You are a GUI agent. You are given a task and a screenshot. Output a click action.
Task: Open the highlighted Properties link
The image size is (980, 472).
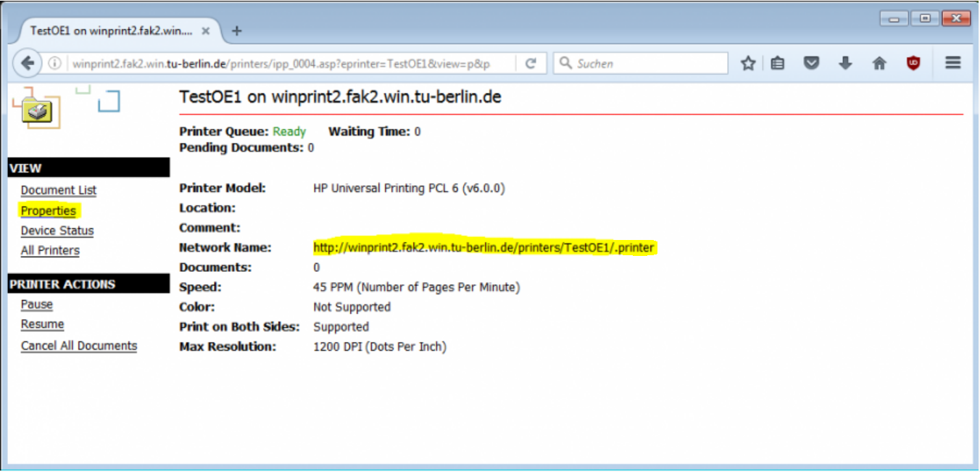pos(49,211)
